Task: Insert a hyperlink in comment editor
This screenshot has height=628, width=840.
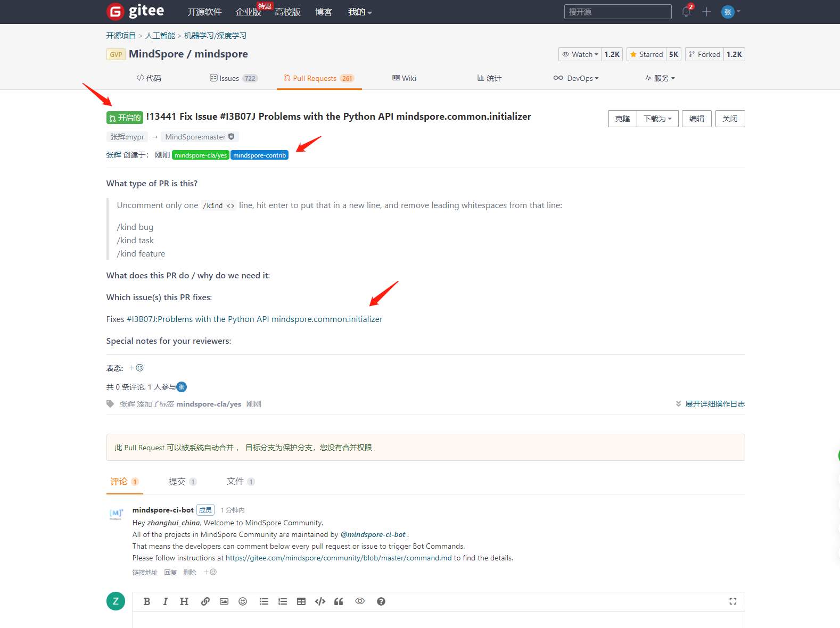Action: point(205,601)
